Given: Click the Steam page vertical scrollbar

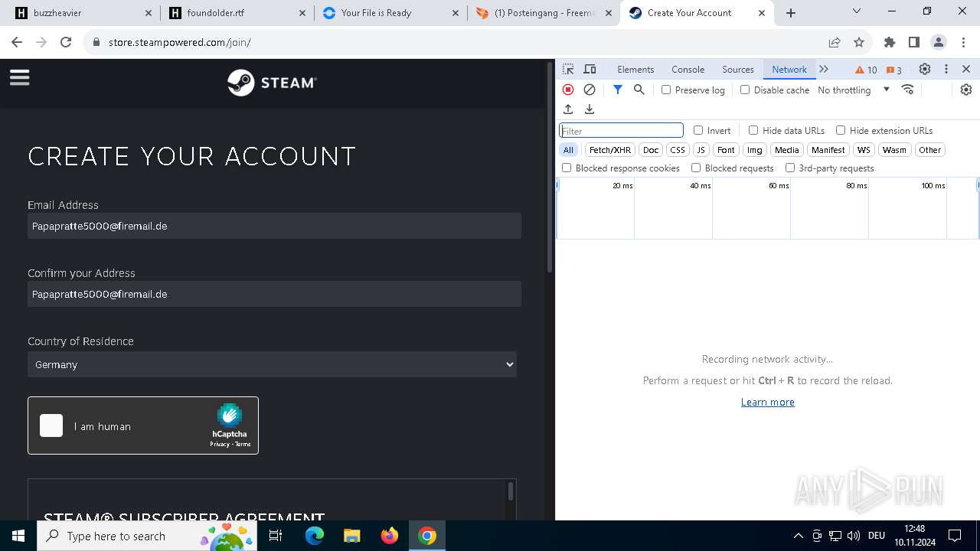Looking at the screenshot, I should 549,167.
